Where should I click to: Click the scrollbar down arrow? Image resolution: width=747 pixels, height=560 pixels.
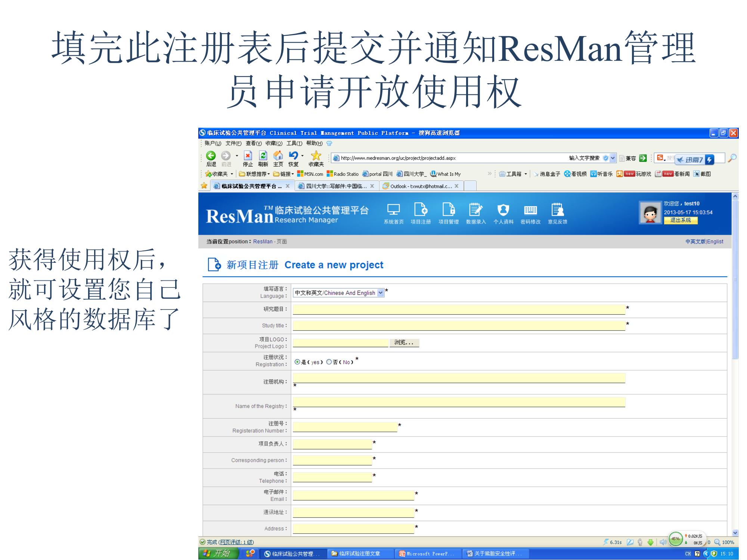tap(735, 533)
